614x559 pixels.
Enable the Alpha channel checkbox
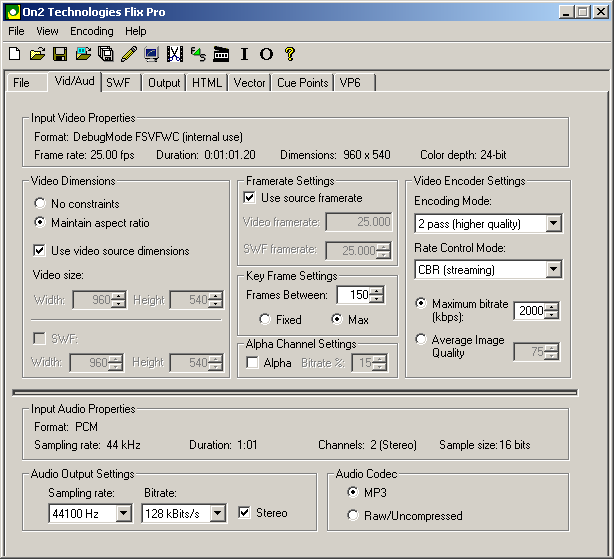(253, 362)
